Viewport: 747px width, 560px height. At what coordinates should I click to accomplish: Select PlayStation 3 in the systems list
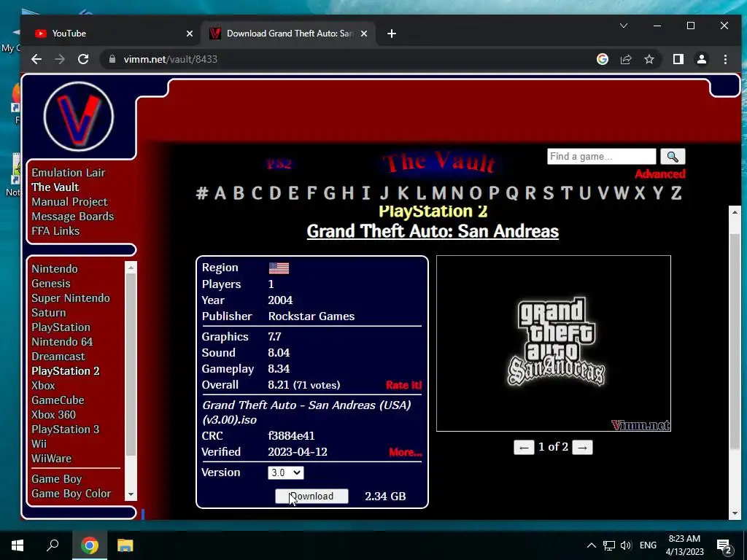[x=65, y=429]
